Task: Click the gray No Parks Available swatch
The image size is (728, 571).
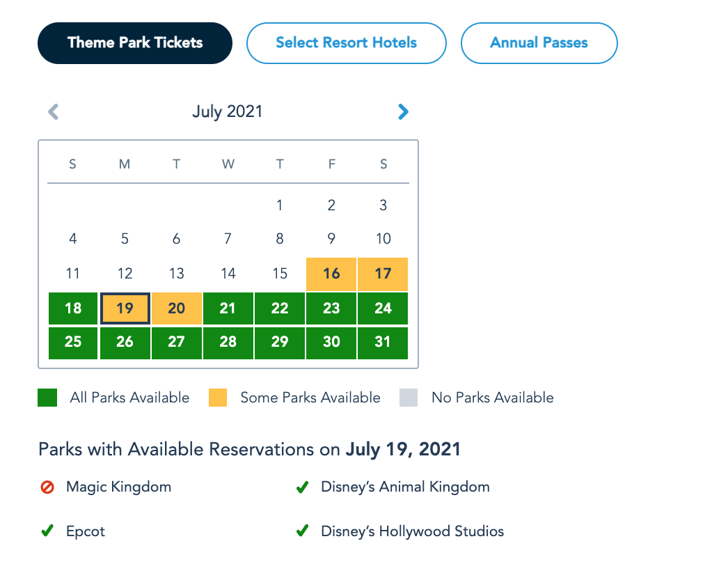Action: click(x=409, y=398)
